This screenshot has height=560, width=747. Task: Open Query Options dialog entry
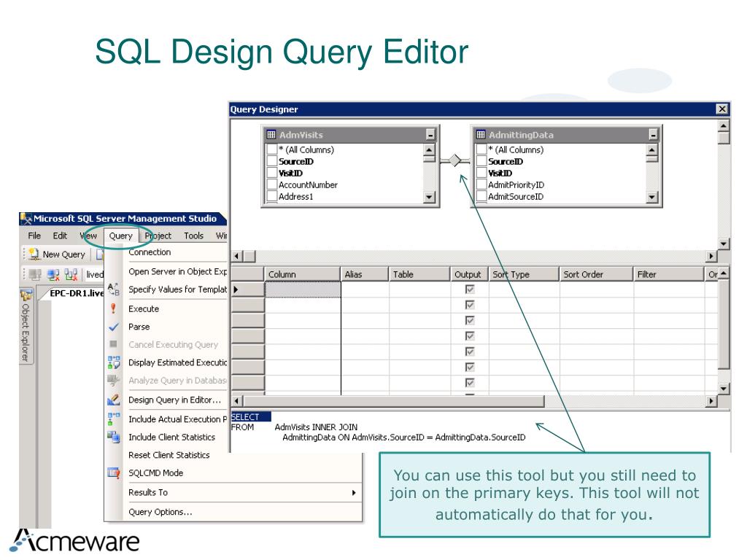160,512
